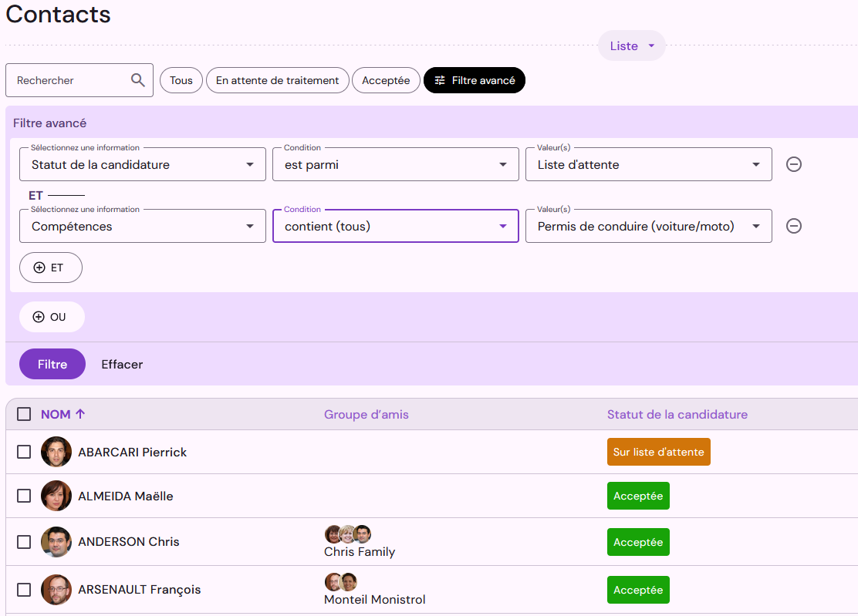The image size is (858, 616).
Task: Open the 'contient (tous)' condition dropdown
Action: click(396, 227)
